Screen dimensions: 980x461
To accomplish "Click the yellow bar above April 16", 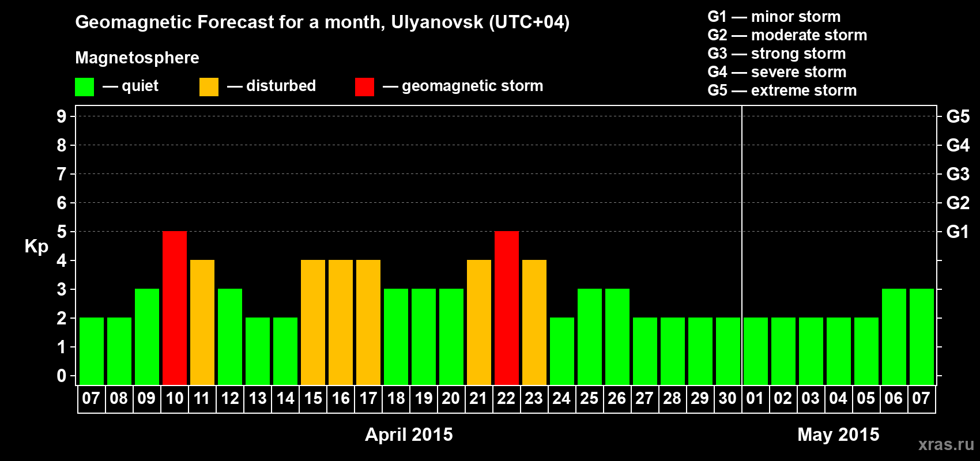I will (x=341, y=322).
